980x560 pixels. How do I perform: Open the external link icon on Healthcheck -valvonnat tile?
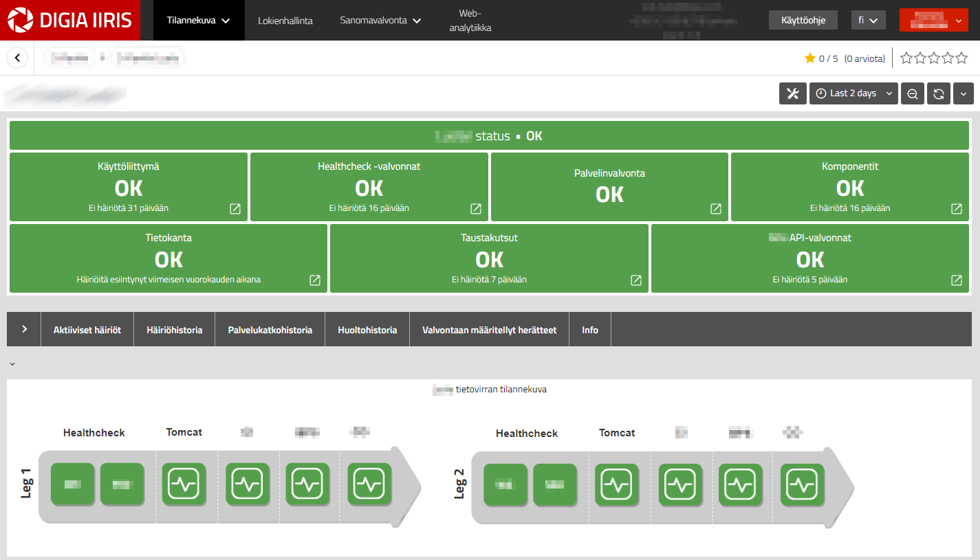point(476,208)
